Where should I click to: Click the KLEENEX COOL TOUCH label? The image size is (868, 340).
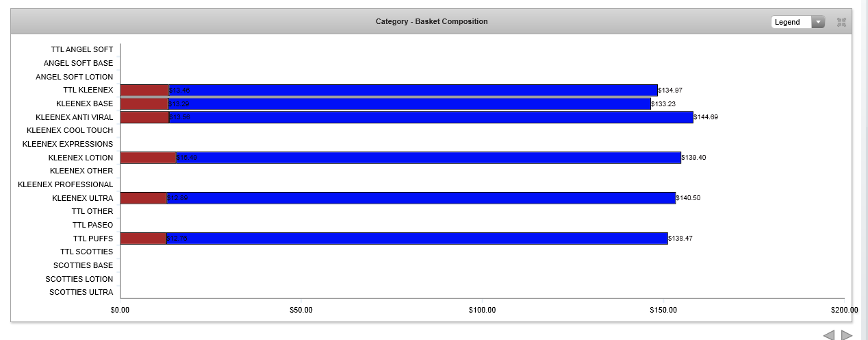70,131
